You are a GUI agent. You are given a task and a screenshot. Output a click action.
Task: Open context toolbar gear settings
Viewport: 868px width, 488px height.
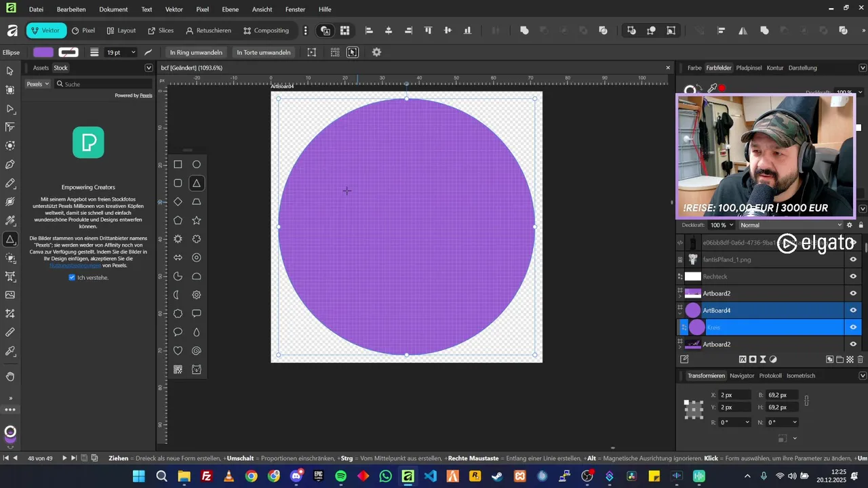(x=377, y=52)
